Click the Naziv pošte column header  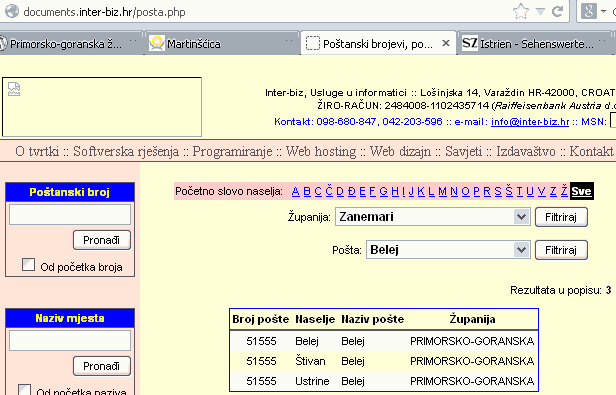(x=372, y=319)
